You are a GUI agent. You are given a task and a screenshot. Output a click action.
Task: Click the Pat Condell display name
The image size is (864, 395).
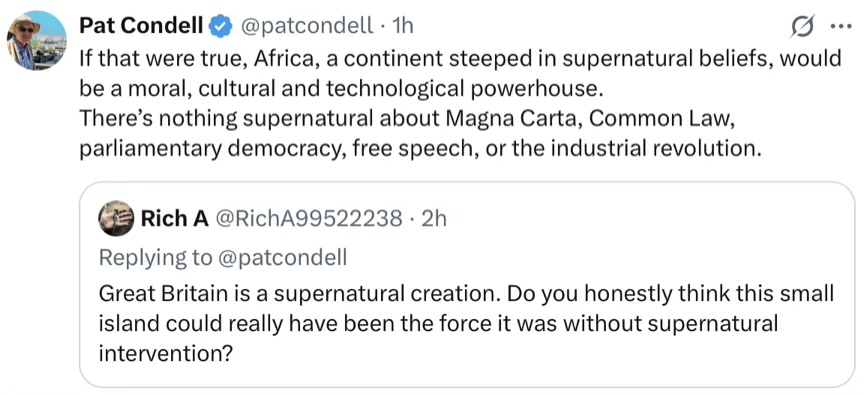(x=142, y=25)
